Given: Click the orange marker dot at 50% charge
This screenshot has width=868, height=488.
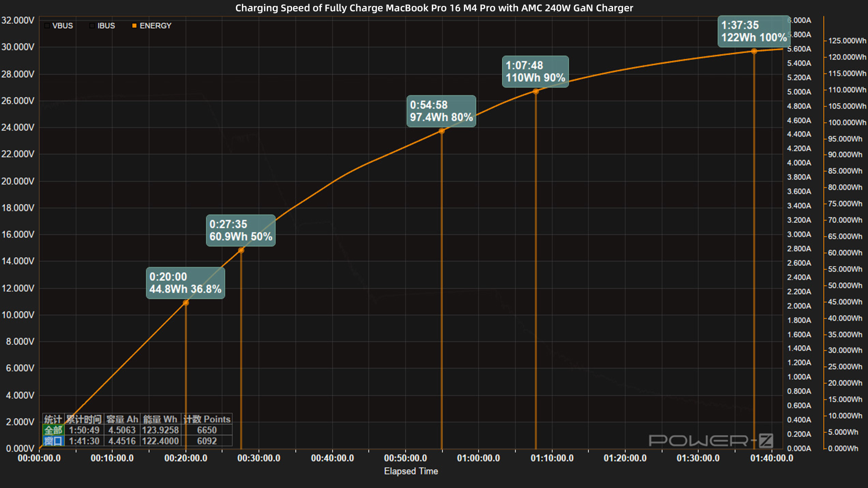Looking at the screenshot, I should 241,249.
